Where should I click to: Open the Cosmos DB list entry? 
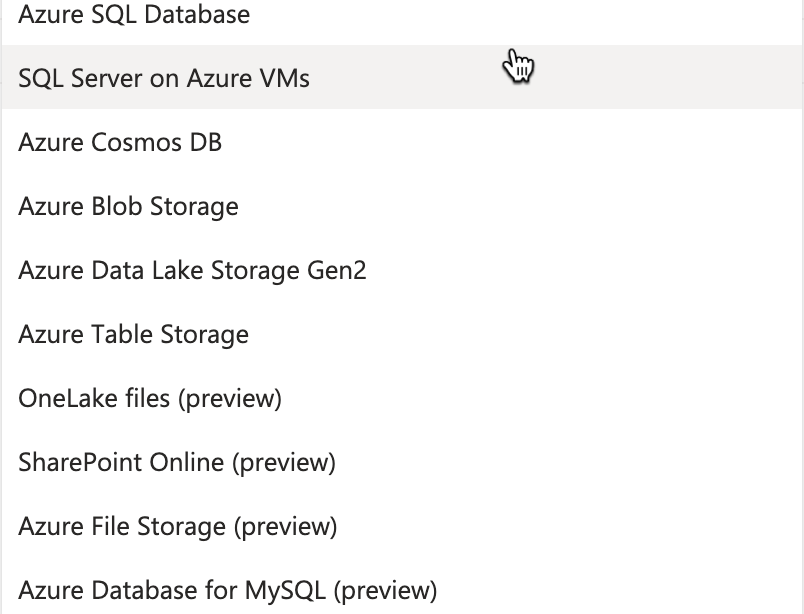(402, 141)
